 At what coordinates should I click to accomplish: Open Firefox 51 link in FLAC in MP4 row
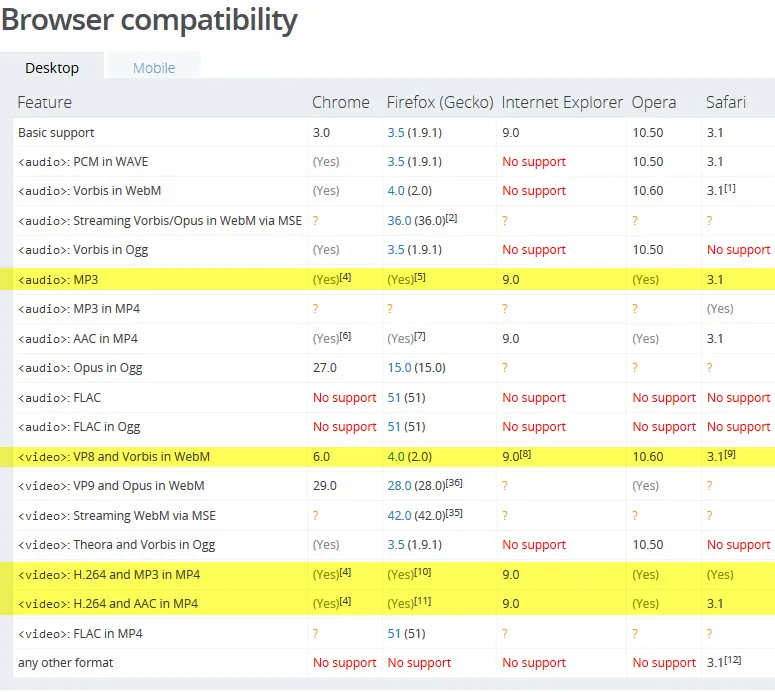click(x=394, y=634)
